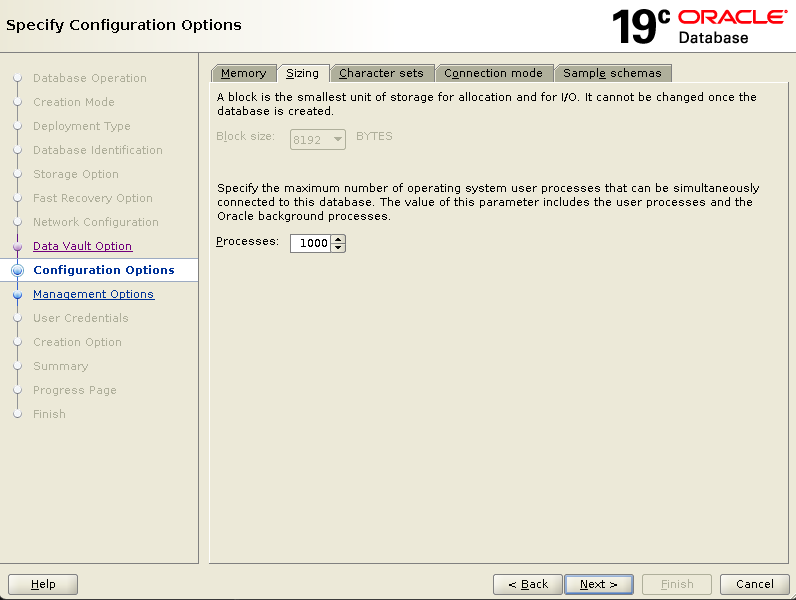This screenshot has height=600, width=796.
Task: Click the Storage Option step
Action: pyautogui.click(x=76, y=174)
